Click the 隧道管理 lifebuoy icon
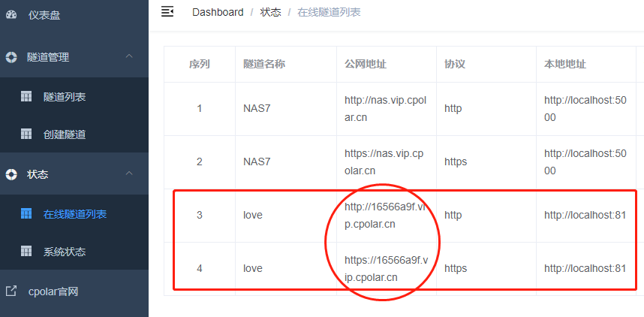 11,57
